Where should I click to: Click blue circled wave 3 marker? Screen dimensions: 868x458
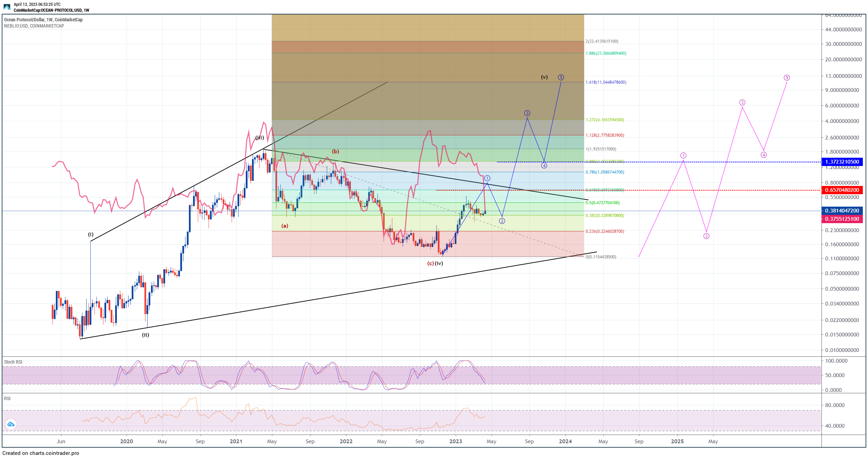(527, 113)
